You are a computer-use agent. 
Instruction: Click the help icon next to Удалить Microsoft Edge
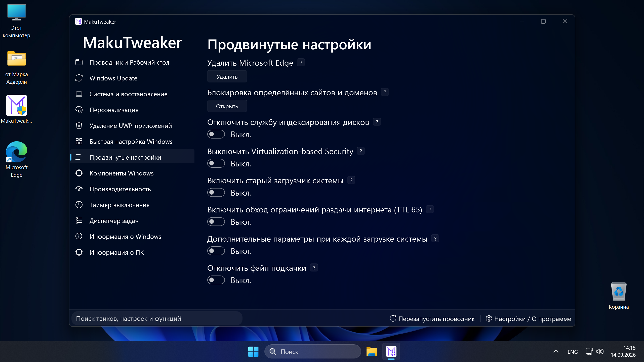pos(301,62)
